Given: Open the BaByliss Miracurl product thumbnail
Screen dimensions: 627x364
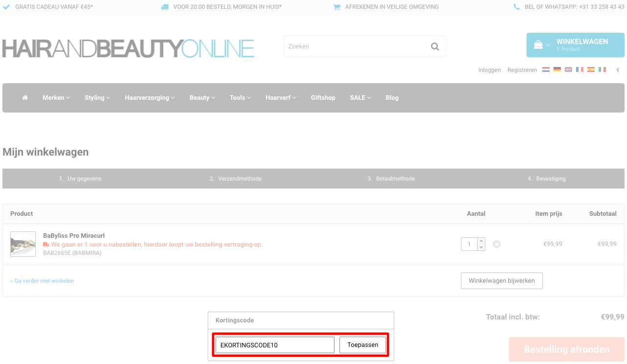Looking at the screenshot, I should coord(23,244).
